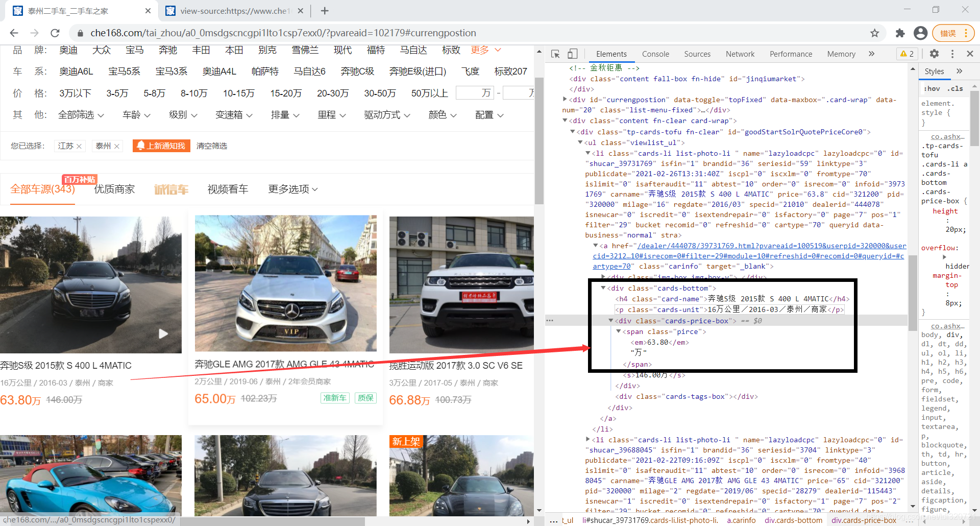This screenshot has width=980, height=526.
Task: Select the 宝马5系 series link
Action: (x=124, y=71)
